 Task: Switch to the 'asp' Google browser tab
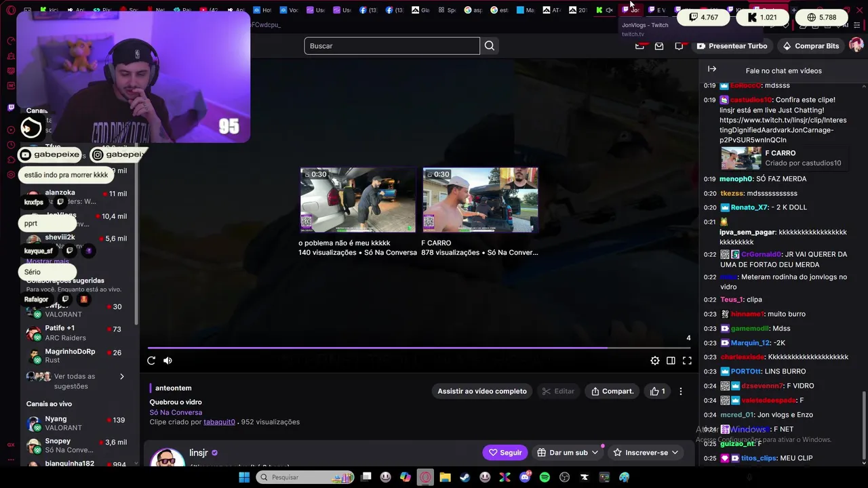coord(475,10)
